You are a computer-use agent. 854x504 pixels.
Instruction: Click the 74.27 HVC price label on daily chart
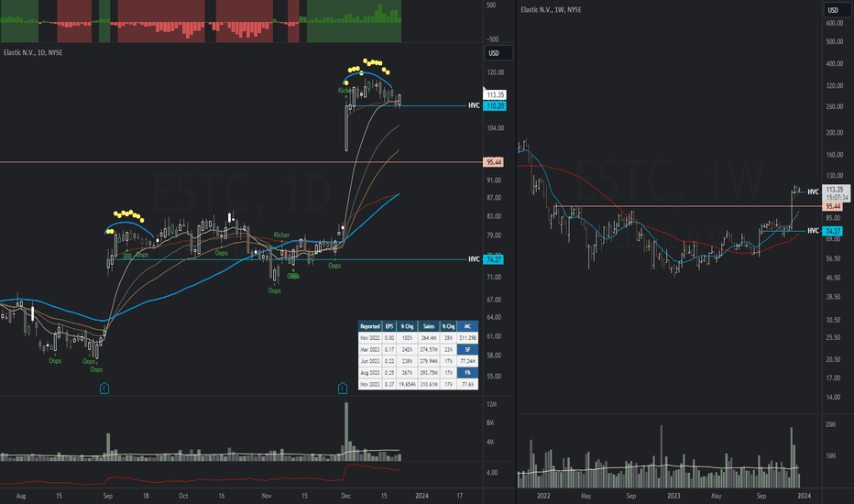[494, 259]
